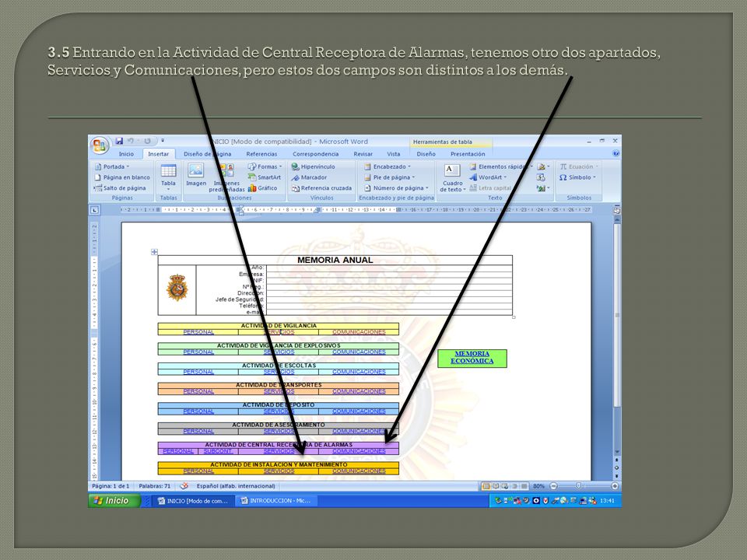The image size is (747, 560).
Task: Expand the Número de página dropdown
Action: (x=396, y=188)
